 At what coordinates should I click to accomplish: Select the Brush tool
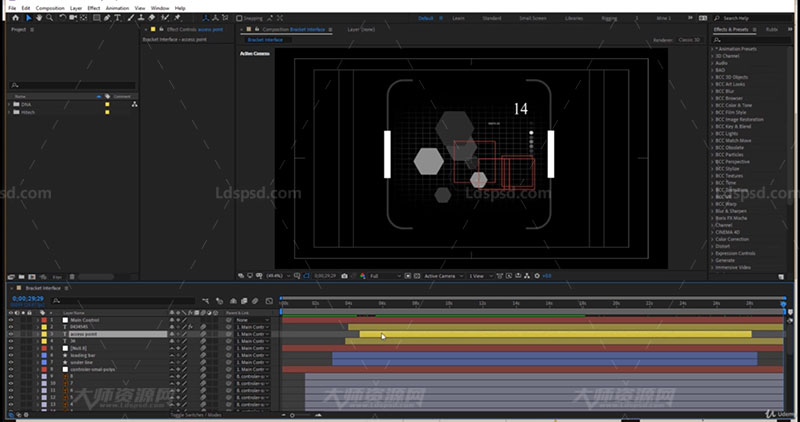(131, 18)
